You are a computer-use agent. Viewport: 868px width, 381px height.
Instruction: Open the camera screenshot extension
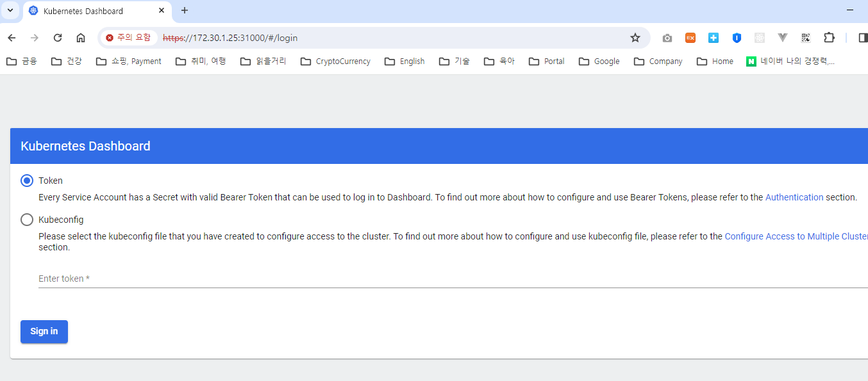(x=667, y=38)
